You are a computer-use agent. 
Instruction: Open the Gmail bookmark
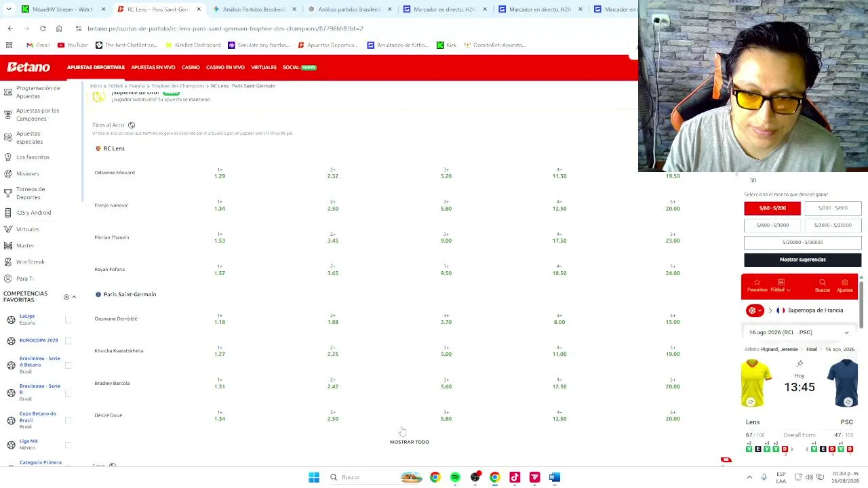tap(38, 45)
